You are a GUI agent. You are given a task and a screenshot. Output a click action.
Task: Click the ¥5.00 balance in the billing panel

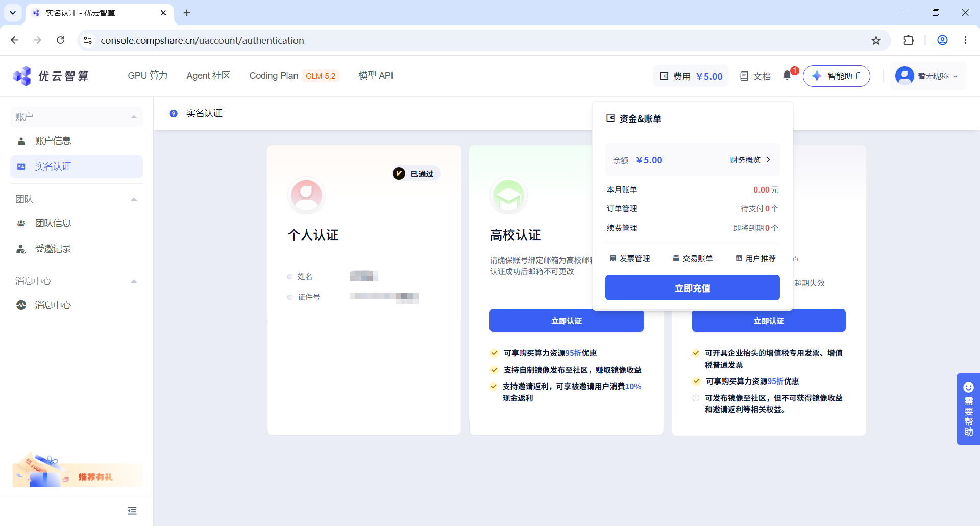pyautogui.click(x=649, y=160)
